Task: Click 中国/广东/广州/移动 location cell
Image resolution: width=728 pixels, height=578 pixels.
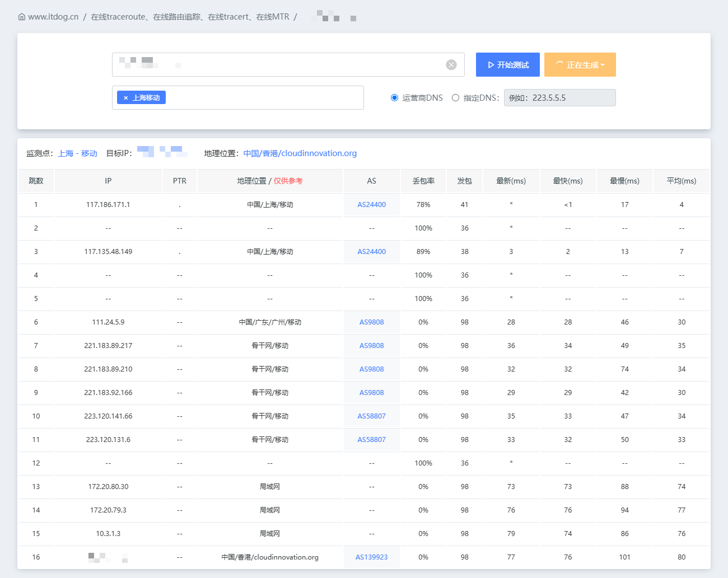Action: point(270,322)
